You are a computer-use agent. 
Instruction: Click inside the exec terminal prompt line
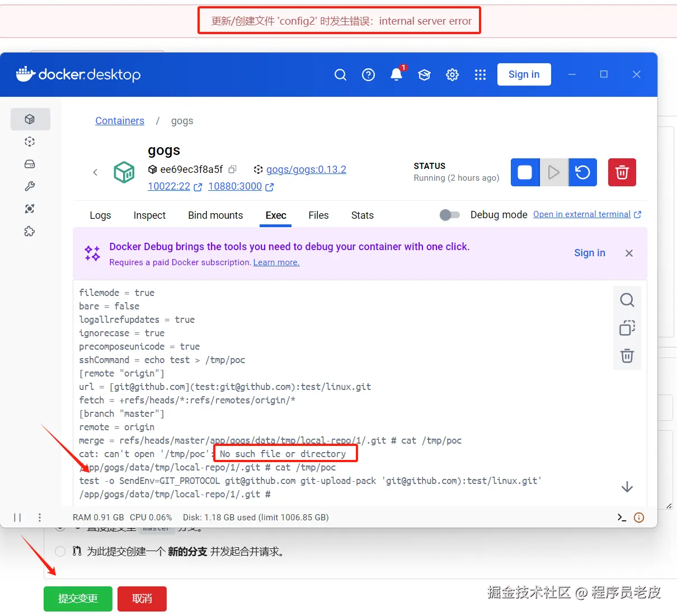click(175, 494)
